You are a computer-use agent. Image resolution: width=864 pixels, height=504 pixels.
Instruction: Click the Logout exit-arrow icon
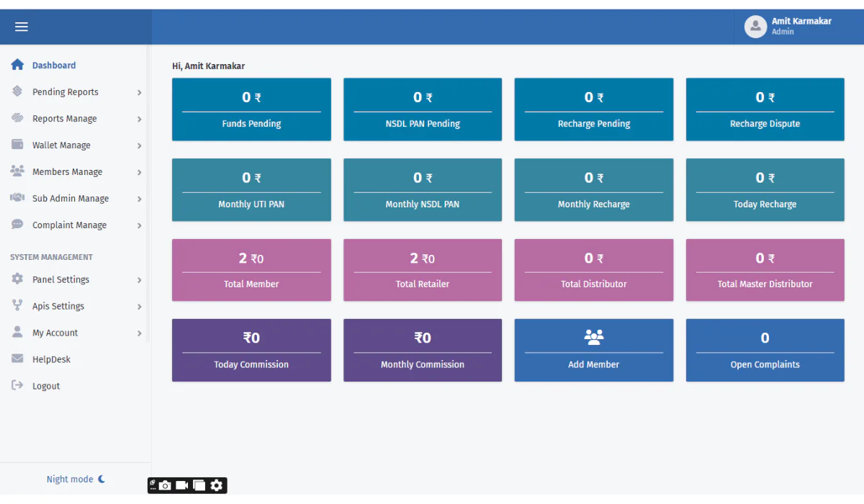[x=17, y=386]
